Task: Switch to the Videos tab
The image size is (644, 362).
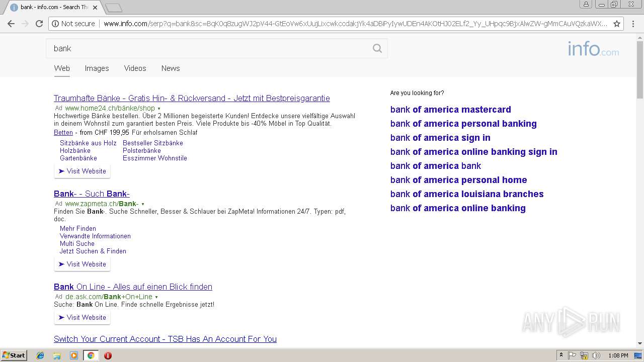Action: (135, 68)
